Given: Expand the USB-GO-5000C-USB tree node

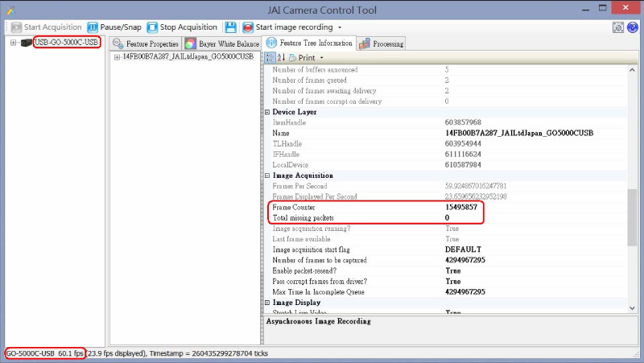Looking at the screenshot, I should (x=14, y=43).
